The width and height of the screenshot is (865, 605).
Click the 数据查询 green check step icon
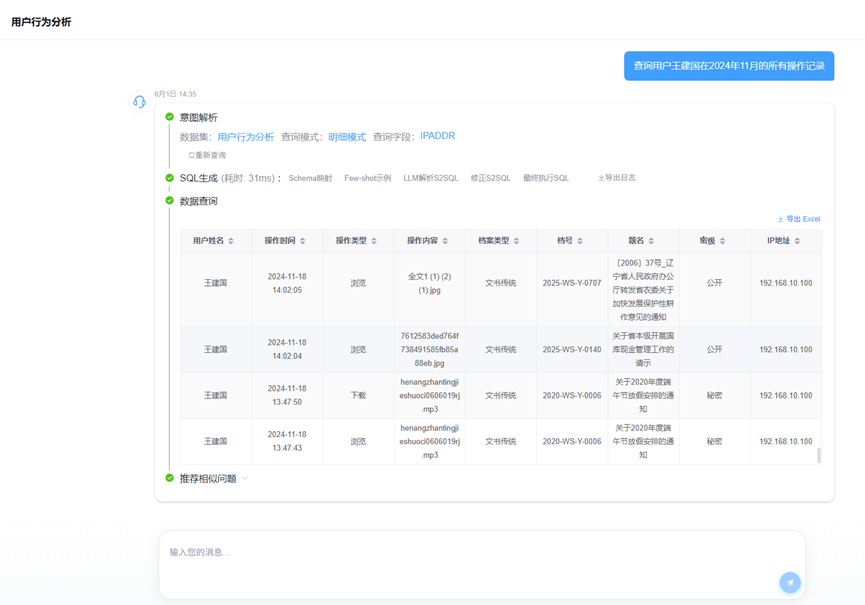coord(169,200)
